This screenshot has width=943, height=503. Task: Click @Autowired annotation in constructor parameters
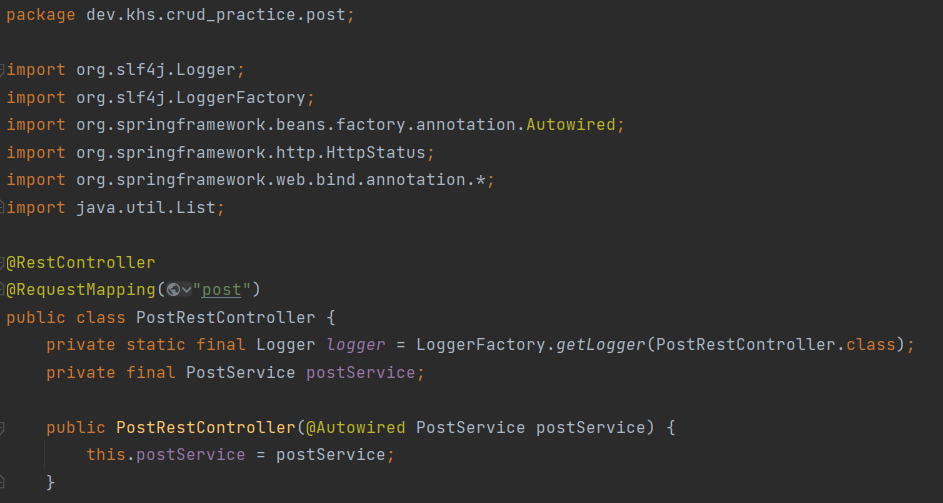point(355,428)
